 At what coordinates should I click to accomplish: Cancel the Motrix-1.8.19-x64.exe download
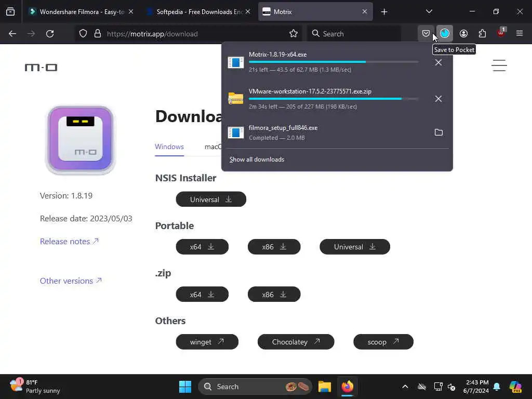[438, 62]
